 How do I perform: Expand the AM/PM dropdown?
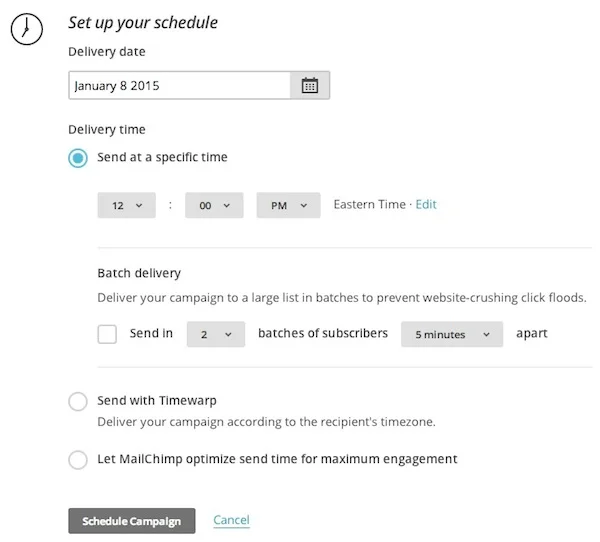tap(289, 206)
